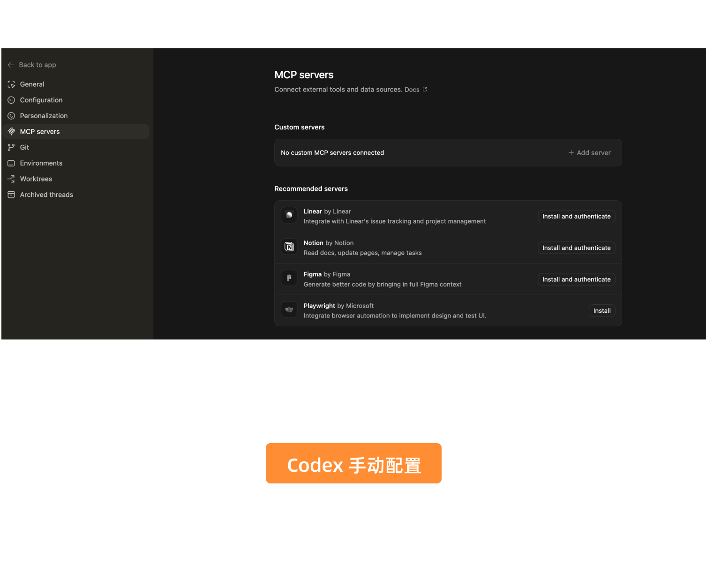This screenshot has width=706, height=588.
Task: Click the Configuration icon in sidebar
Action: tap(11, 100)
